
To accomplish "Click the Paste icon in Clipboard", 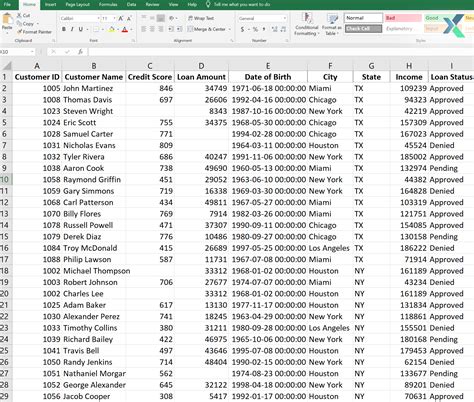I will [7, 20].
